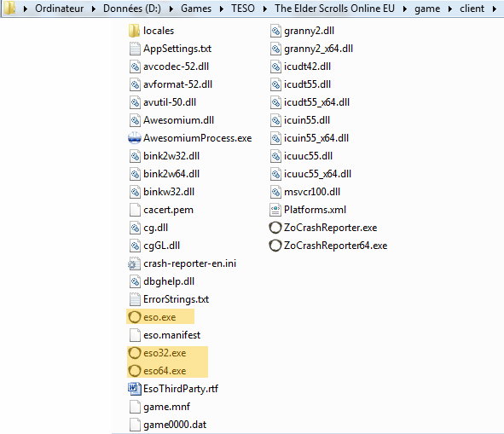Click the Platforms.xml file icon
The width and height of the screenshot is (504, 434).
coord(275,210)
